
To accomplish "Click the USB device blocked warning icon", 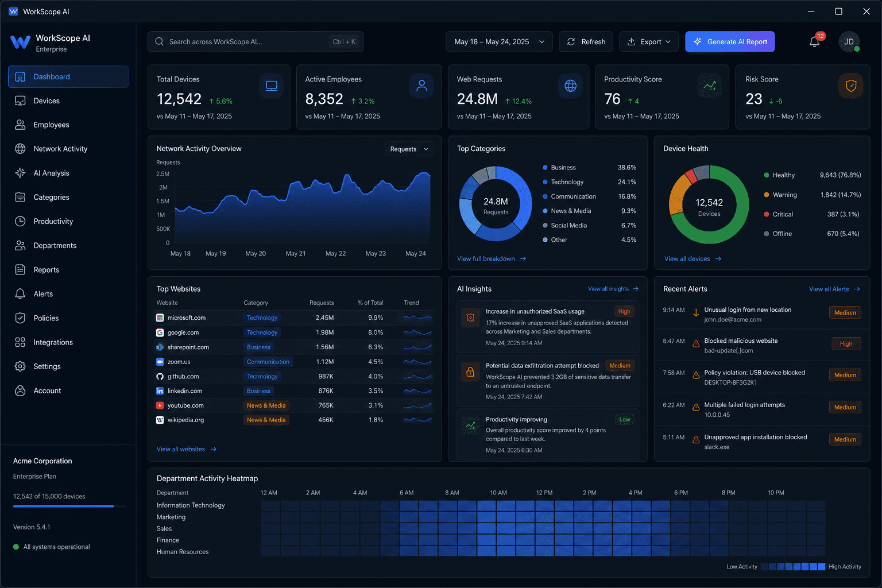I will pyautogui.click(x=696, y=375).
